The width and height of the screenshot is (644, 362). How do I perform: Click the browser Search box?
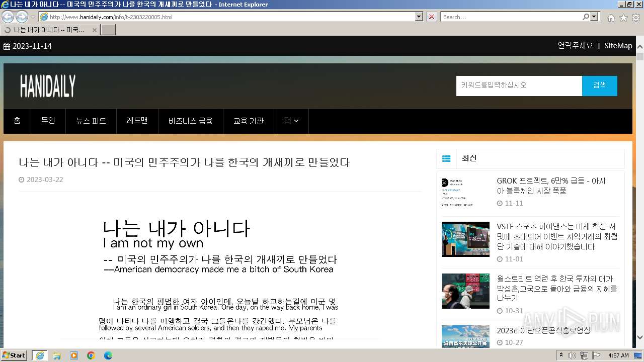pyautogui.click(x=511, y=17)
